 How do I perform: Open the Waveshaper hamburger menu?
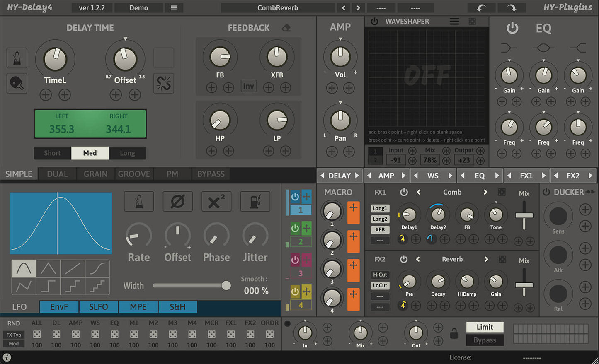pyautogui.click(x=454, y=21)
